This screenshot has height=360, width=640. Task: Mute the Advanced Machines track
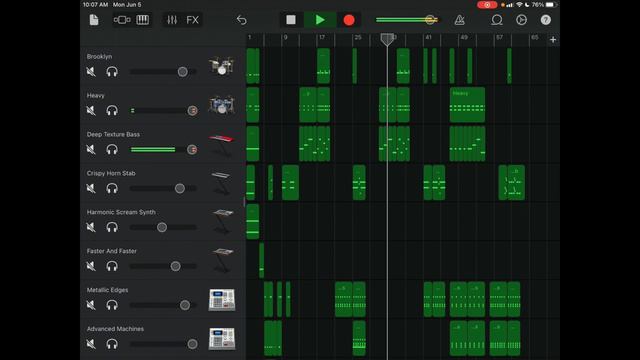pyautogui.click(x=91, y=344)
